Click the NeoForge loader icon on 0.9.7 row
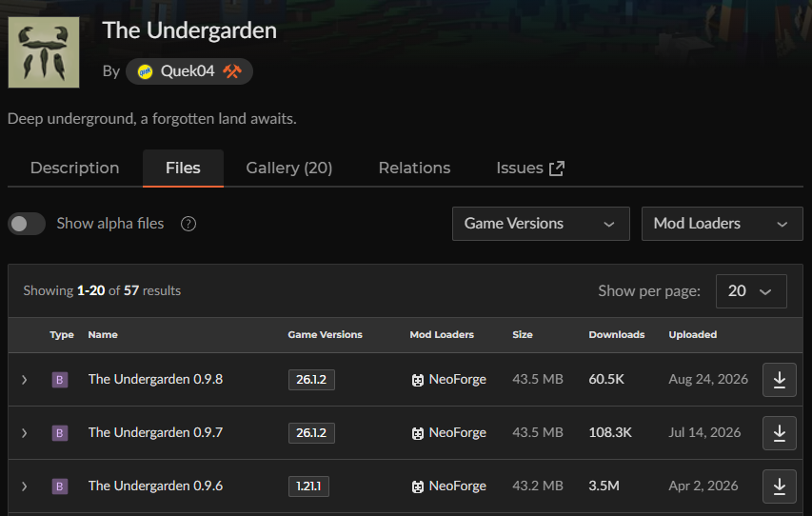Screen dimensions: 812x516 click(x=417, y=433)
